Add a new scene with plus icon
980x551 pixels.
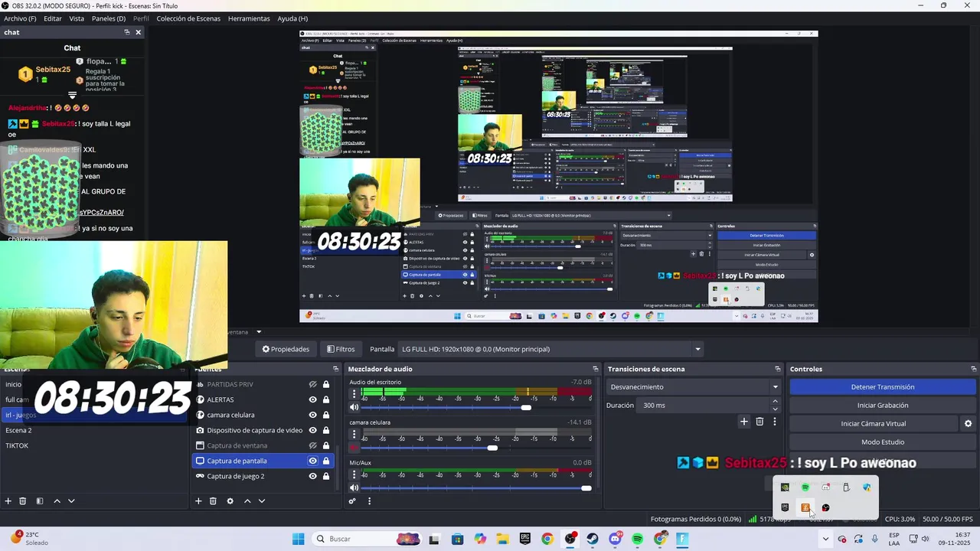pos(8,501)
